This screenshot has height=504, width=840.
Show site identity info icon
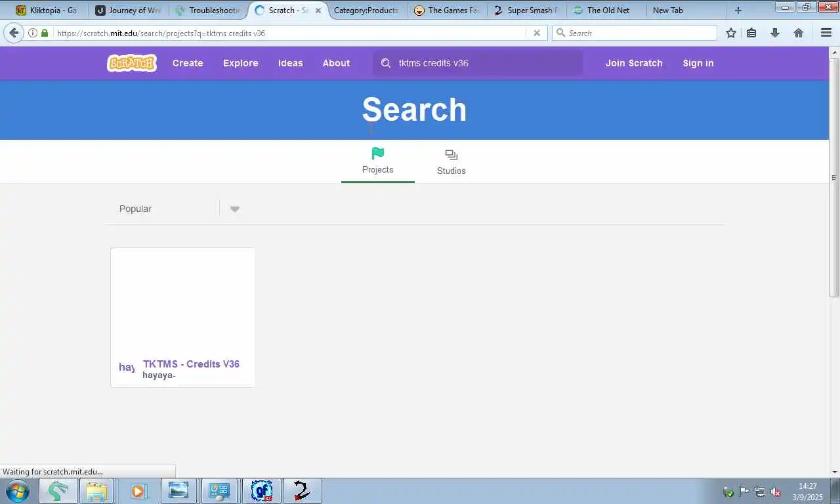pyautogui.click(x=33, y=33)
